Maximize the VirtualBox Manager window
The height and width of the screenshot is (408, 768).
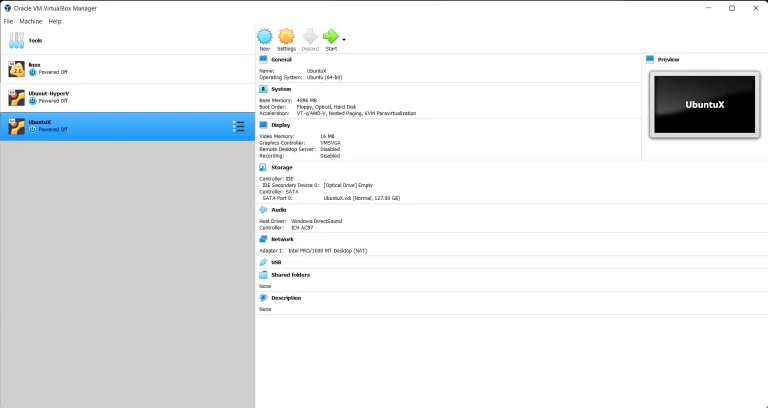tap(732, 8)
